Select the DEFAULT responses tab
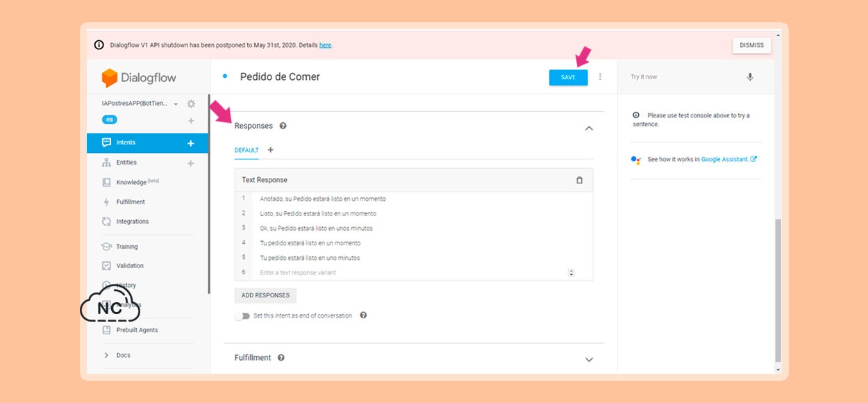The width and height of the screenshot is (868, 403). pyautogui.click(x=247, y=150)
